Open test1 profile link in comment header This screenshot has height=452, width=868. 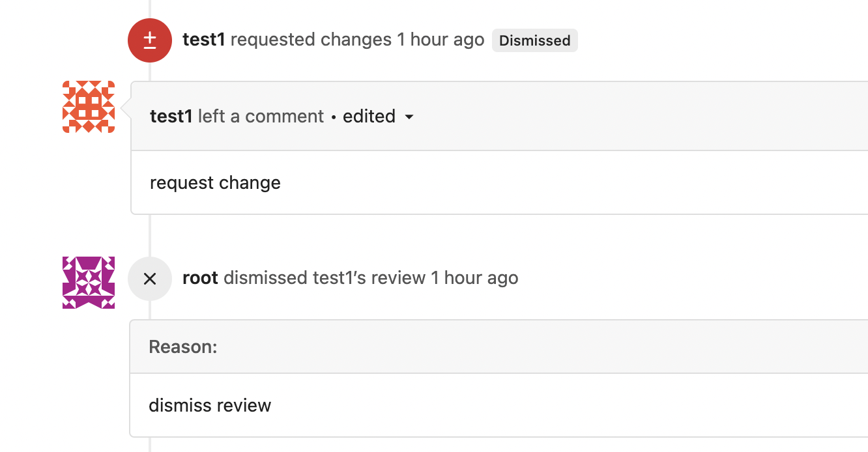[x=171, y=117]
